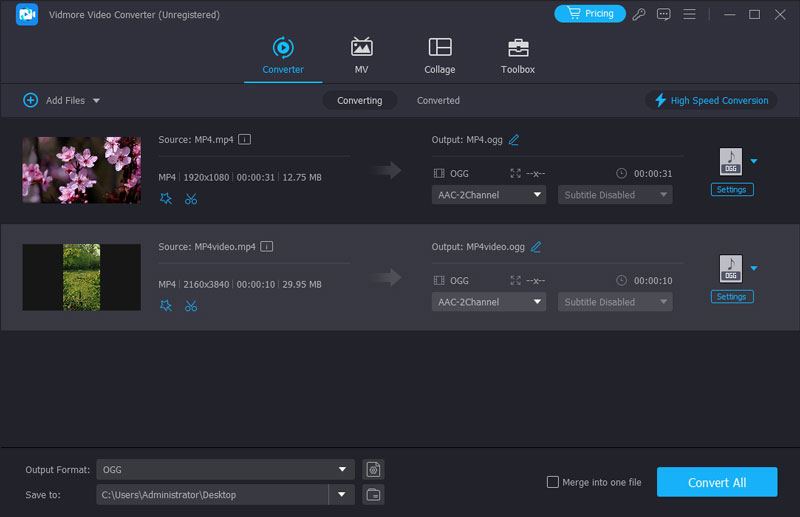Screen dimensions: 800x517
Task: Rename output MP4.ogg with pencil icon
Action: pos(514,140)
